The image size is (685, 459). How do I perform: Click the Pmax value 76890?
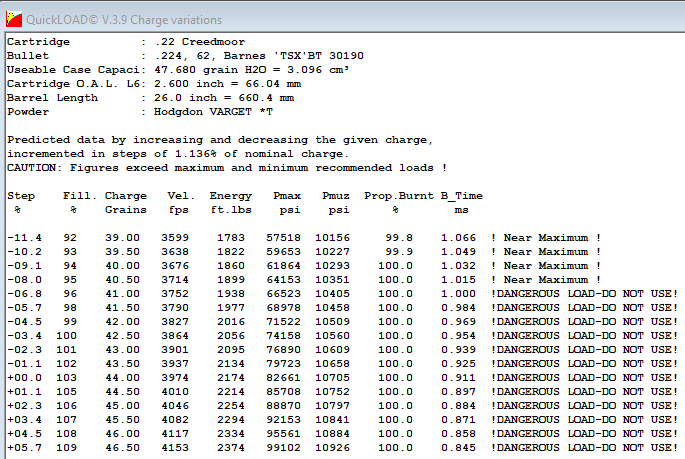point(284,349)
